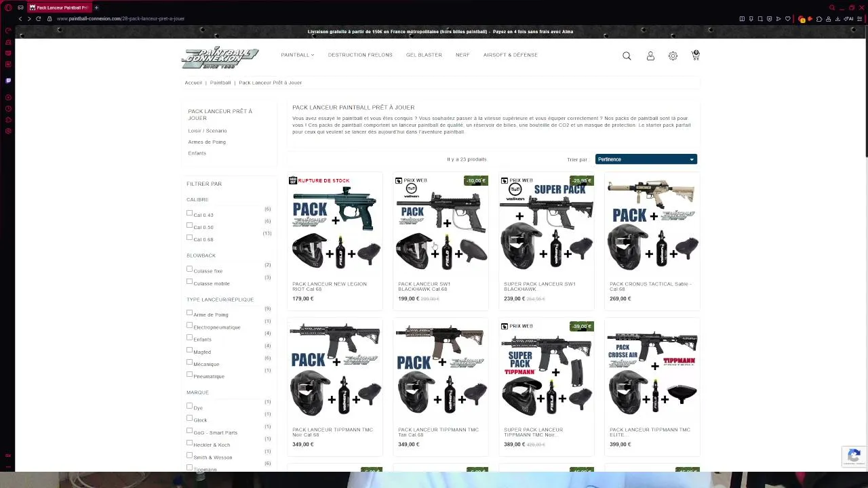Add page to bookmarks heart icon
The height and width of the screenshot is (488, 868).
(788, 18)
